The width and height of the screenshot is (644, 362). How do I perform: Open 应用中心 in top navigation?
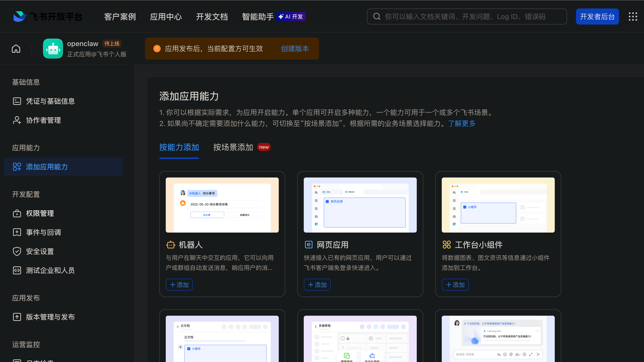pos(166,17)
